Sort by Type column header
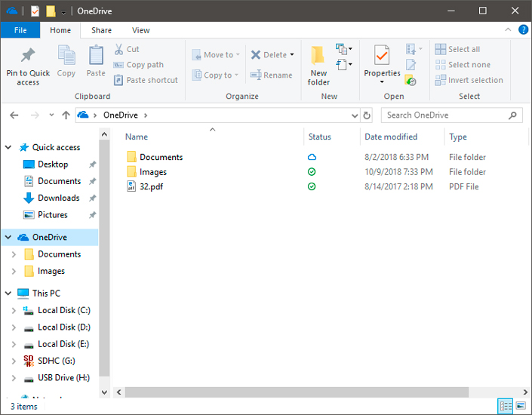Viewport: 532px width, 415px height. (x=487, y=137)
